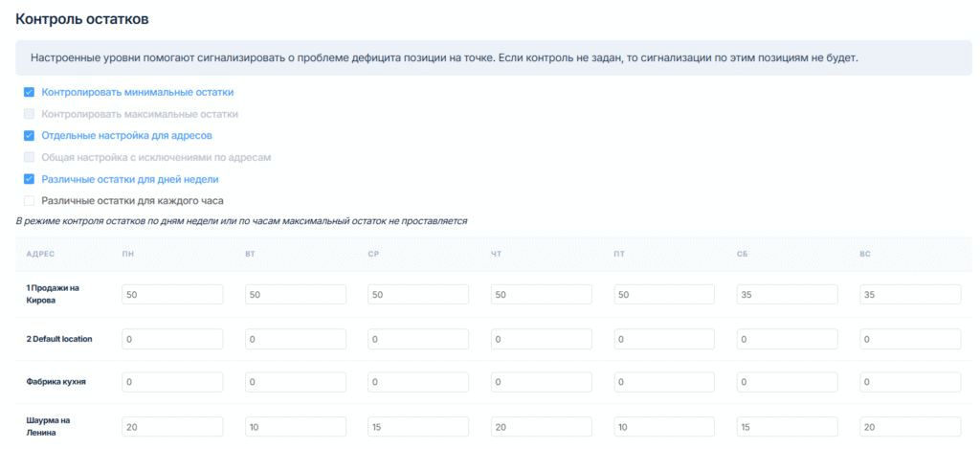Image resolution: width=980 pixels, height=449 pixels.
Task: Disable 'Различные остатки для дней недели'
Action: pos(30,179)
